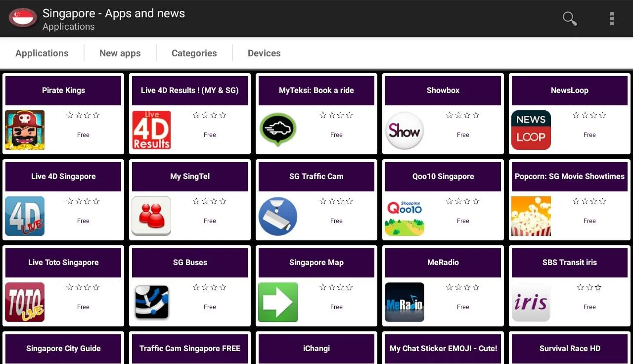
Task: Open the Pirate Kings app icon
Action: 25,130
